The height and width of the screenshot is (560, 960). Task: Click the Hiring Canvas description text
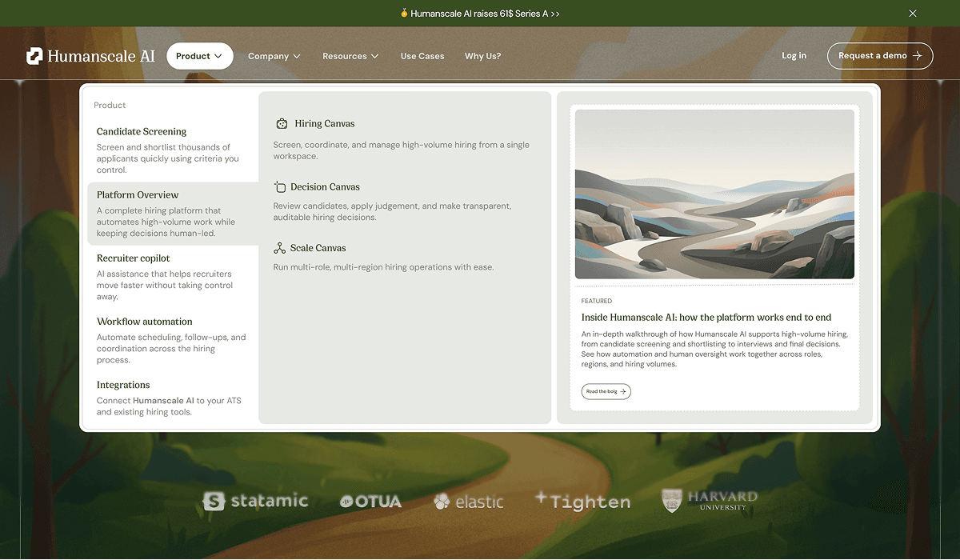(402, 150)
